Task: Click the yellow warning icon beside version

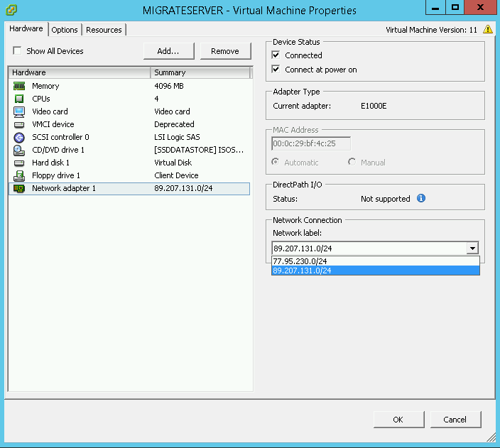Action: (x=487, y=30)
